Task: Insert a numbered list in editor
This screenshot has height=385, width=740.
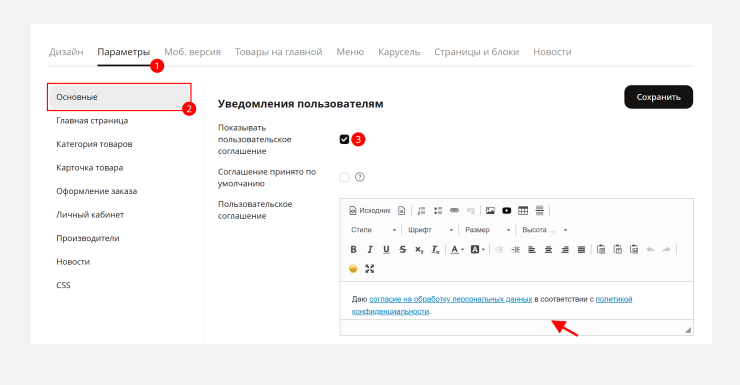Action: pos(421,210)
